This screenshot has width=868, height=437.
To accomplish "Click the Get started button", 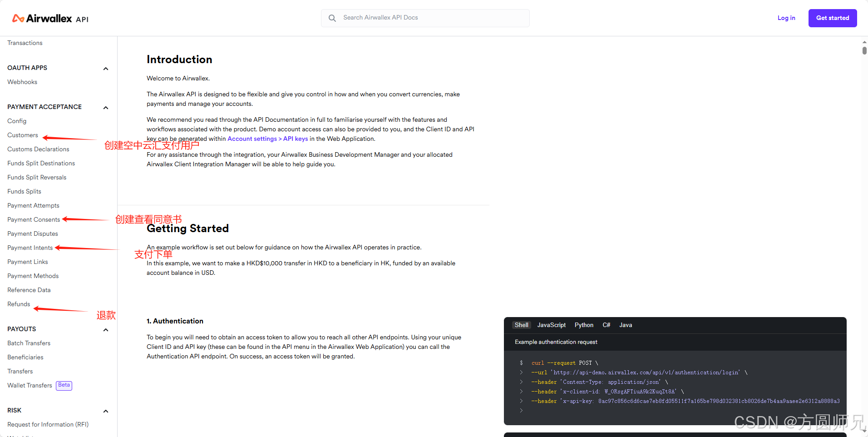I will tap(833, 18).
